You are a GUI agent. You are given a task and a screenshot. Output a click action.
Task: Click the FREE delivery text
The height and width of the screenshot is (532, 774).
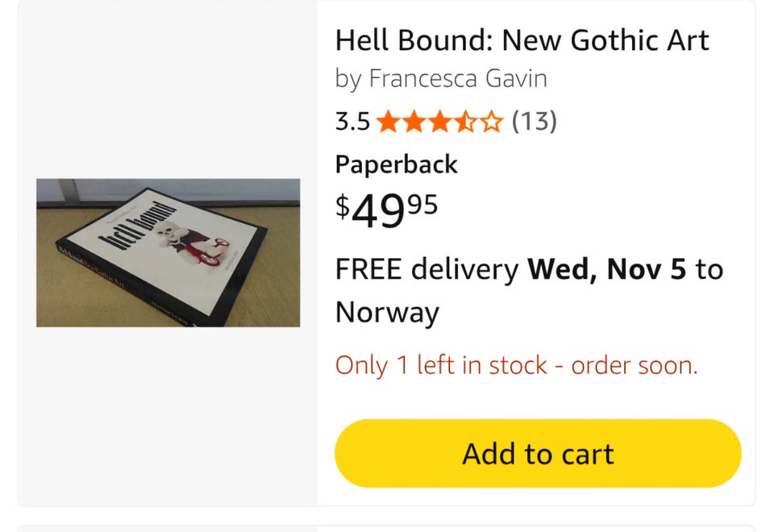tap(427, 269)
